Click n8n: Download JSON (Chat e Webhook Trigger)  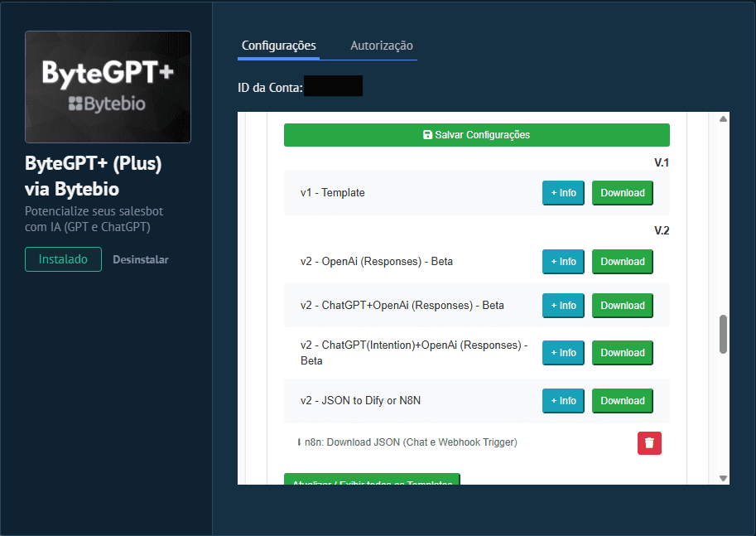(407, 442)
